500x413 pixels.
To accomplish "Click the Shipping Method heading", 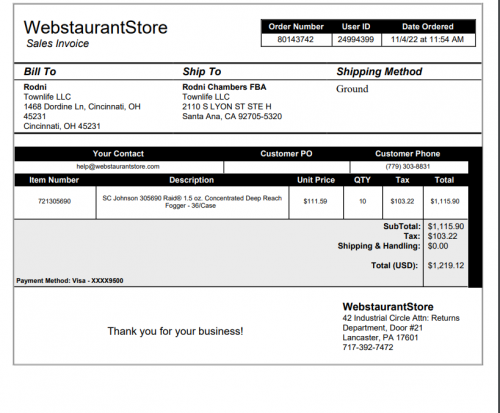I will click(379, 71).
